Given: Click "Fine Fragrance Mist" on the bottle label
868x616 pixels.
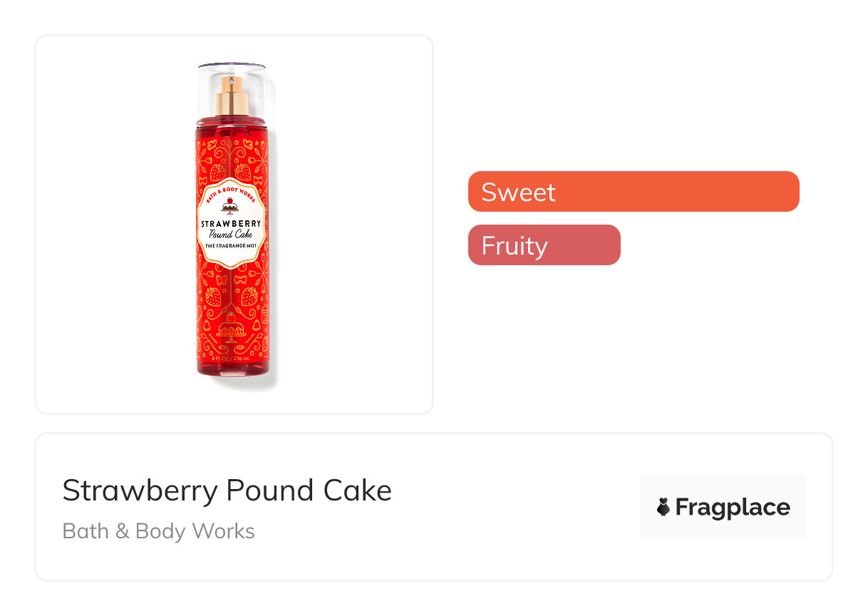Looking at the screenshot, I should (x=232, y=245).
